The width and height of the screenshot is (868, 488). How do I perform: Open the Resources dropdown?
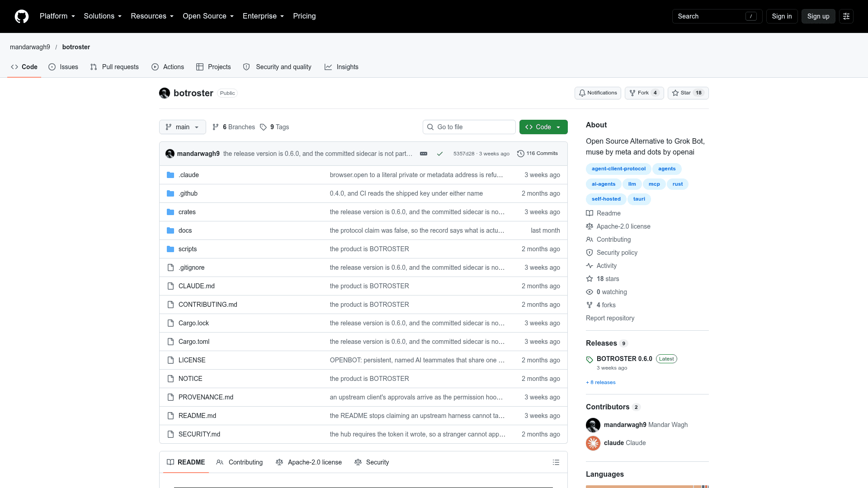152,16
